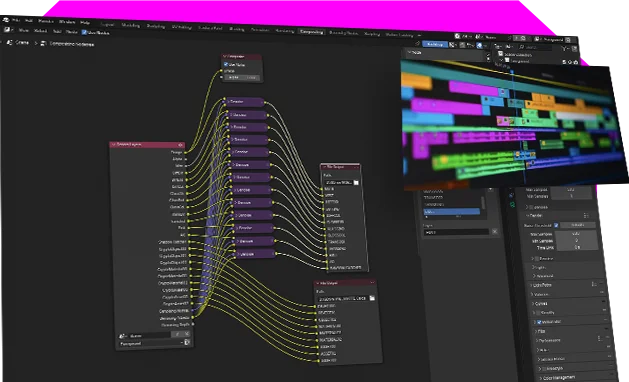The image size is (629, 382).
Task: Open presets icon on Performance panel
Action: tap(600, 339)
